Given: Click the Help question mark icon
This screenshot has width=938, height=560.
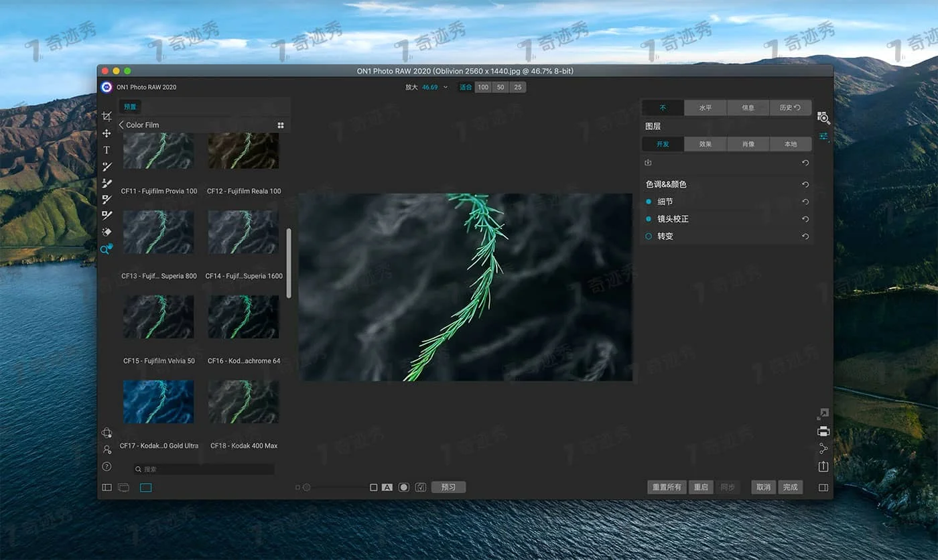Looking at the screenshot, I should coord(107,466).
